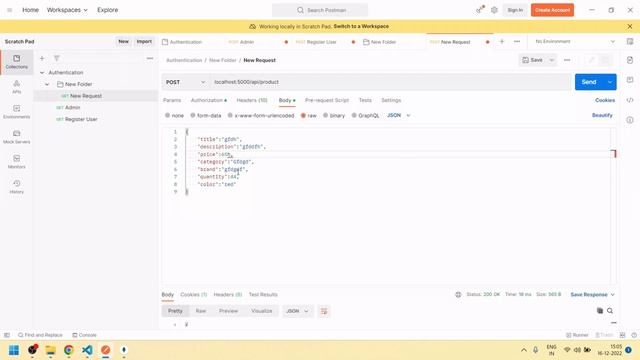Collapse the New Folder tree item
Screen dimensions: 640x360
click(x=47, y=84)
